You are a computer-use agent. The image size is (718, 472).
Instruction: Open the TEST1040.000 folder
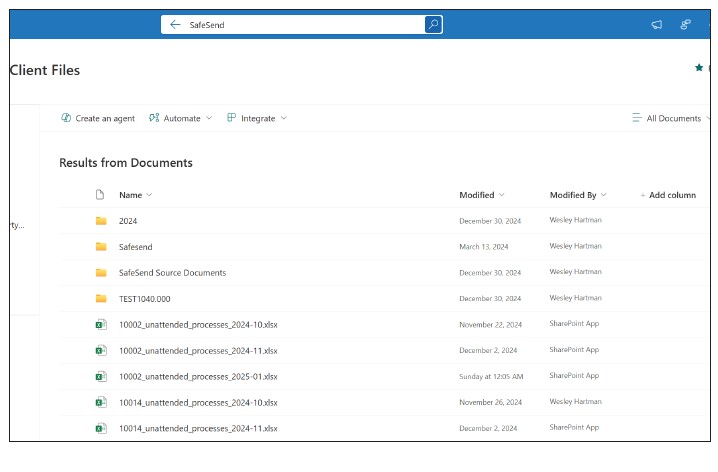(144, 298)
